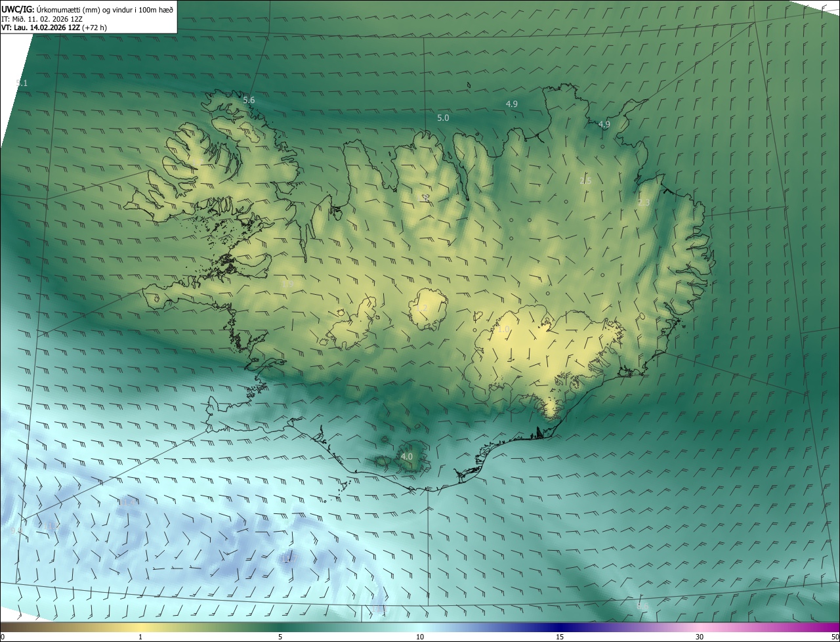Select the 2.3 value label near east coast
The image size is (840, 642).
click(x=643, y=203)
